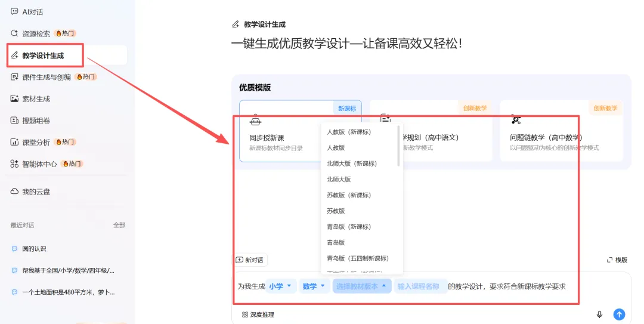
Task: Click the 资源检索 search icon
Action: (x=14, y=33)
